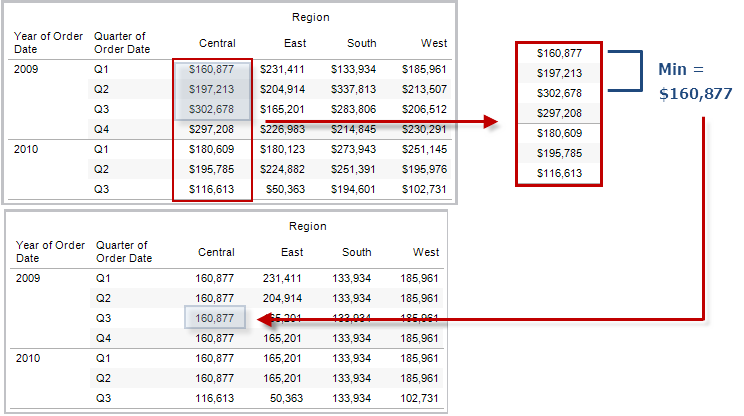Click the Central column header in top table

[x=217, y=43]
